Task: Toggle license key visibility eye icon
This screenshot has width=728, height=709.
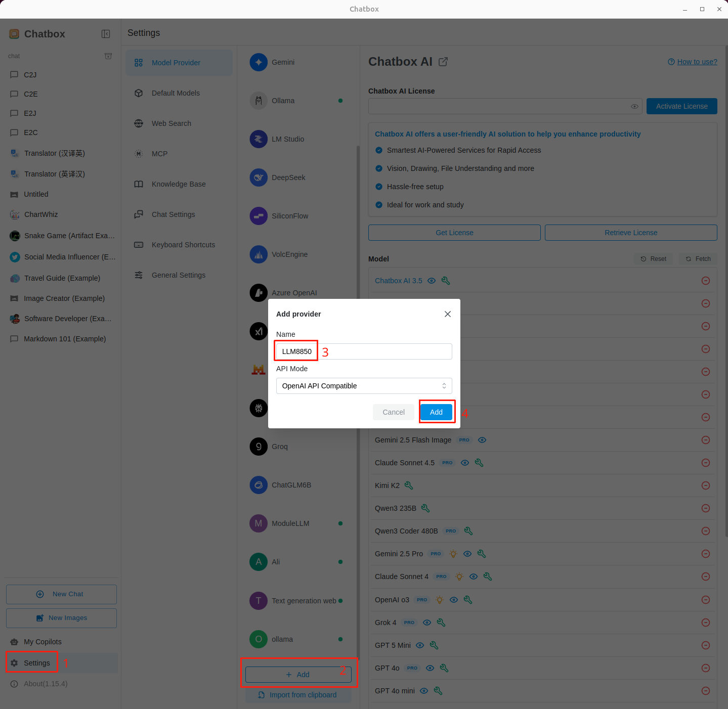Action: click(634, 106)
